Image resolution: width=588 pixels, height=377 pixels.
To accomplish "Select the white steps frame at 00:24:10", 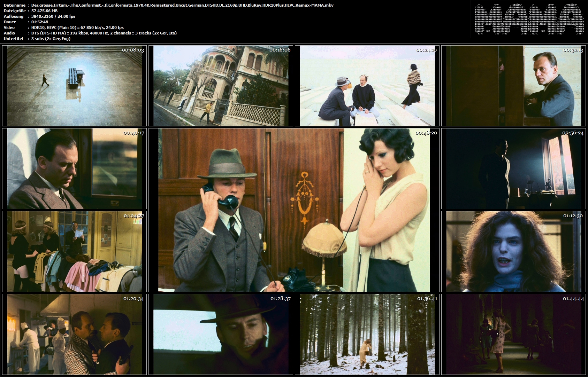I will tap(367, 86).
